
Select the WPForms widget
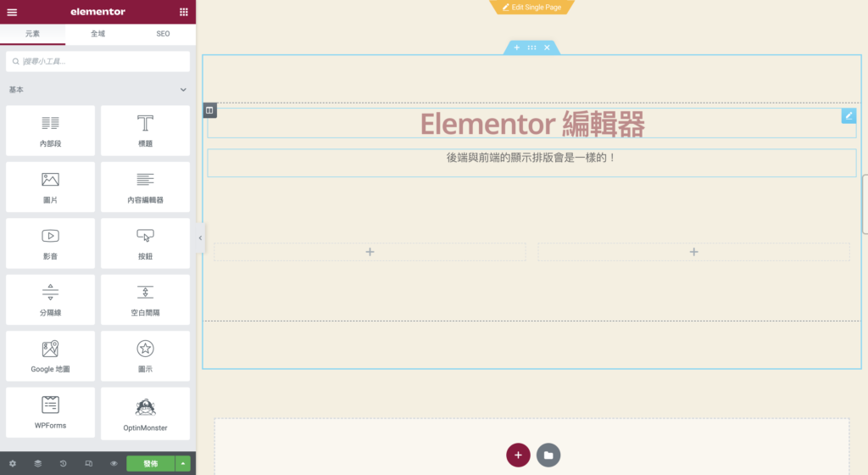coord(50,414)
